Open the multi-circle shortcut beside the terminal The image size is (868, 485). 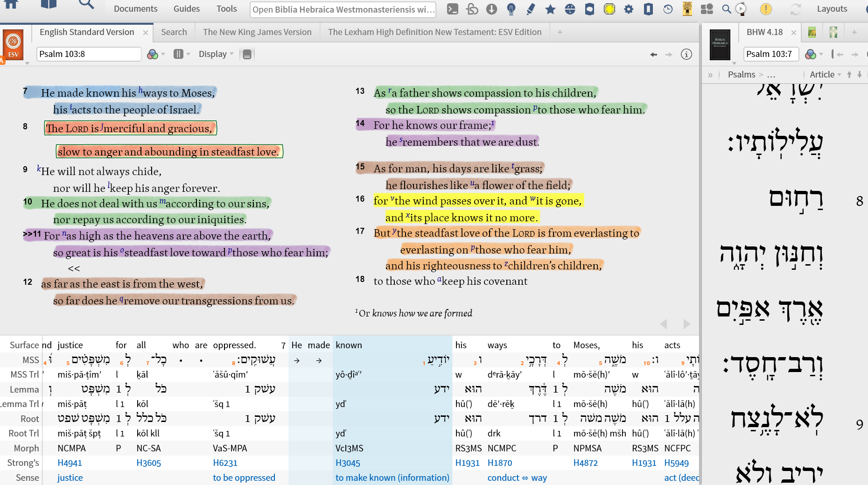(x=472, y=9)
